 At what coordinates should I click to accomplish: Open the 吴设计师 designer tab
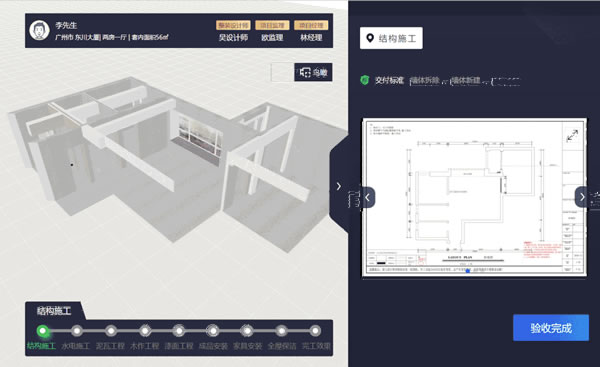tap(233, 31)
